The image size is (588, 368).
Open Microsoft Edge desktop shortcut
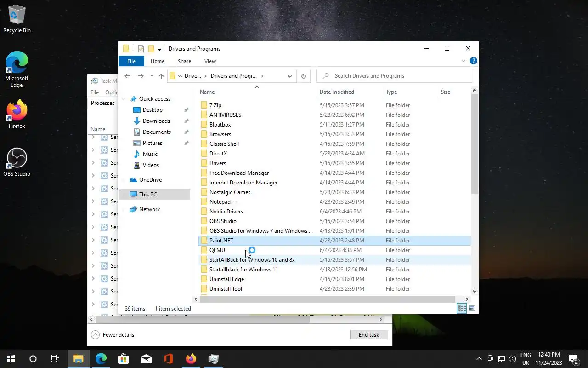click(17, 69)
